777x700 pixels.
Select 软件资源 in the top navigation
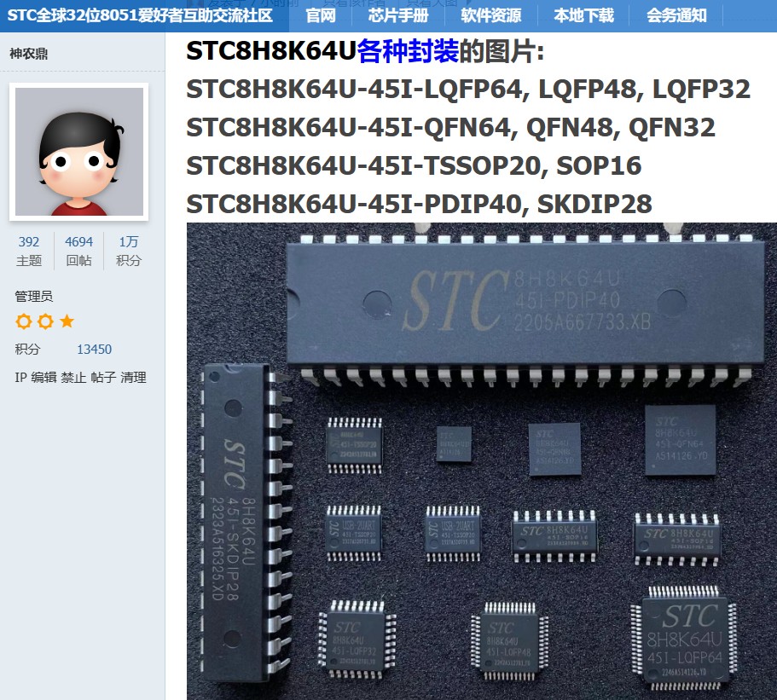[x=490, y=15]
